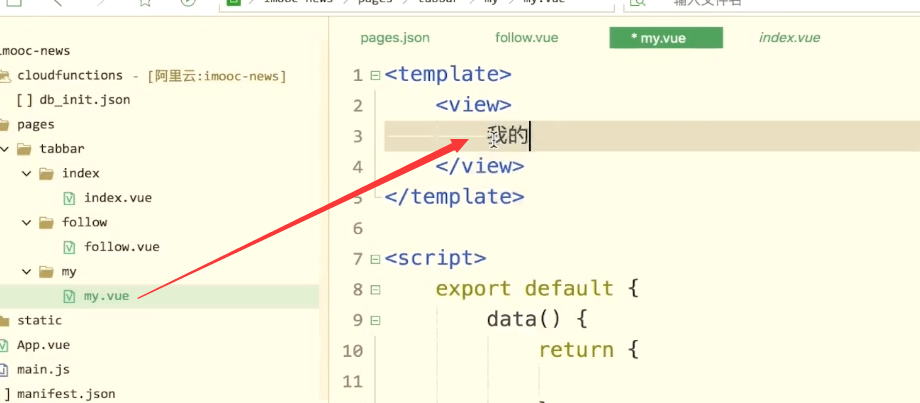
Task: Click the folder icon of the my directory
Action: (46, 272)
